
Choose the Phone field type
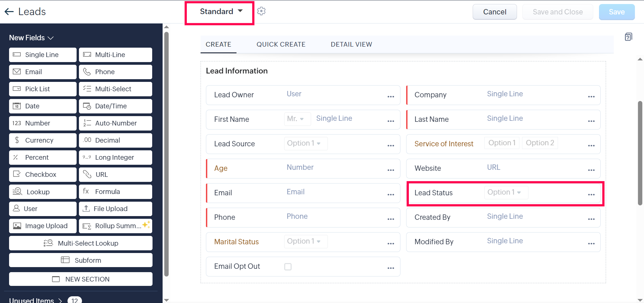116,72
